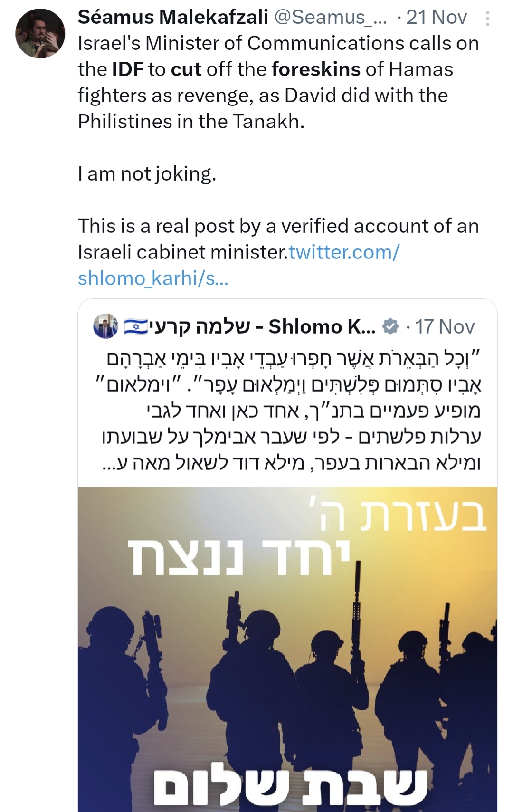Click Séamus Malekafzali's profile avatar

point(40,33)
